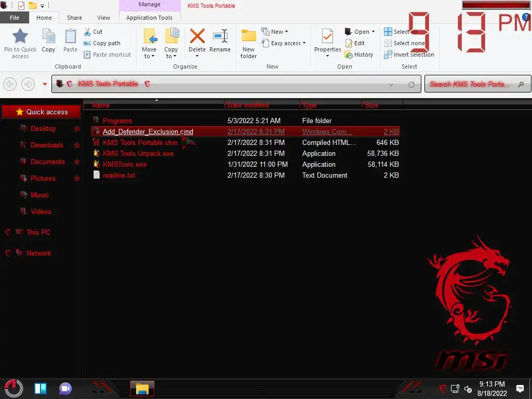Open the Application Tools tab
The width and height of the screenshot is (532, 399).
149,18
